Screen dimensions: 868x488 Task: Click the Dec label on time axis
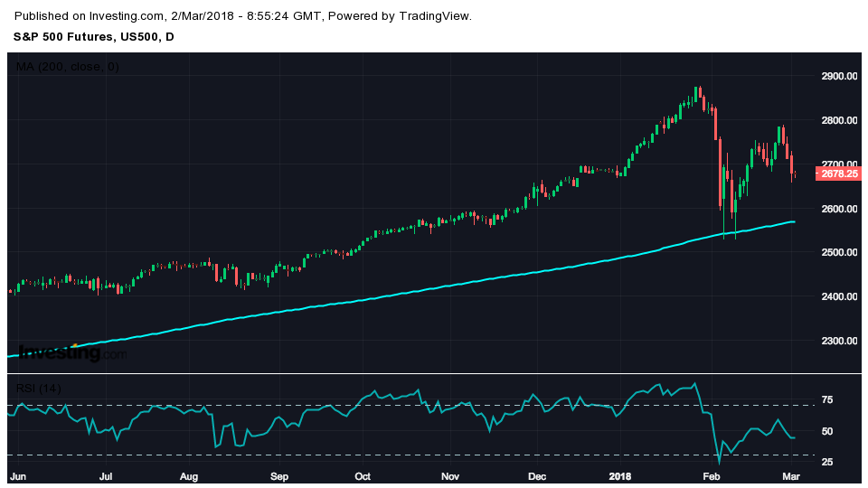(537, 476)
